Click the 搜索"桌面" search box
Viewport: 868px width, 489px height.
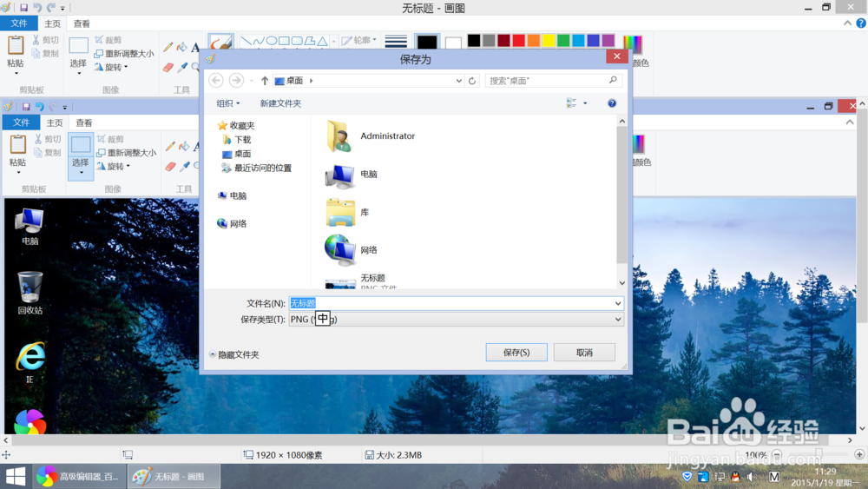(x=553, y=81)
